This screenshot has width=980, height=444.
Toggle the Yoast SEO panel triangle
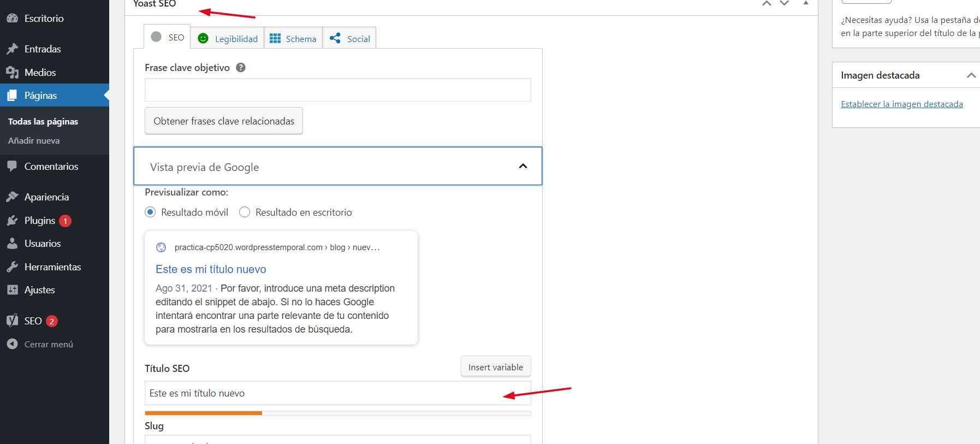tap(806, 3)
